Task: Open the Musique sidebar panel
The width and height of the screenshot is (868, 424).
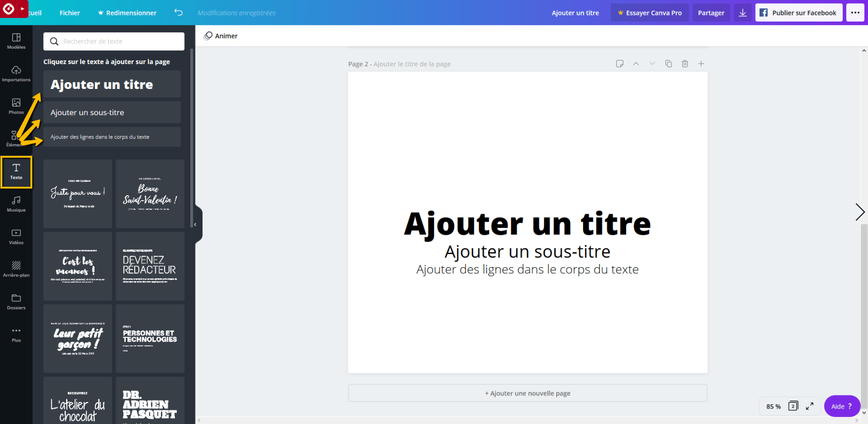Action: click(x=16, y=204)
